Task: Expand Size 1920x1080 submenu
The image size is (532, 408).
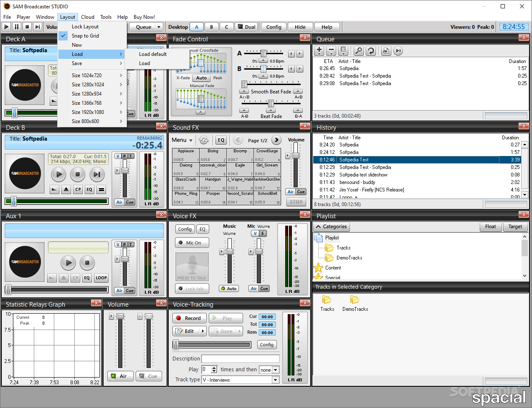Action: coord(92,112)
